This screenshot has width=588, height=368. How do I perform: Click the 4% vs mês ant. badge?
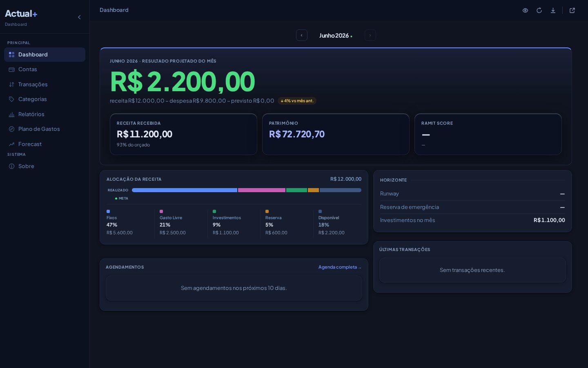point(297,101)
